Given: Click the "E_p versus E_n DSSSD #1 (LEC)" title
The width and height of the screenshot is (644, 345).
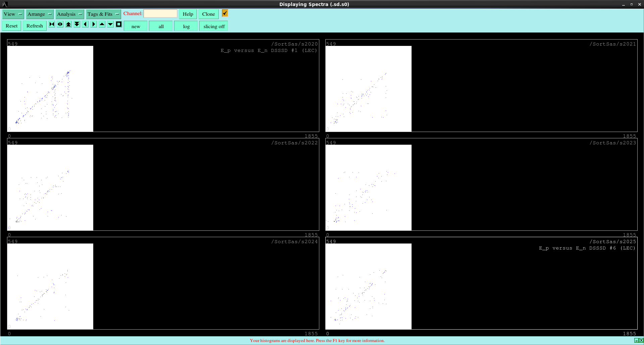Looking at the screenshot, I should 269,51.
